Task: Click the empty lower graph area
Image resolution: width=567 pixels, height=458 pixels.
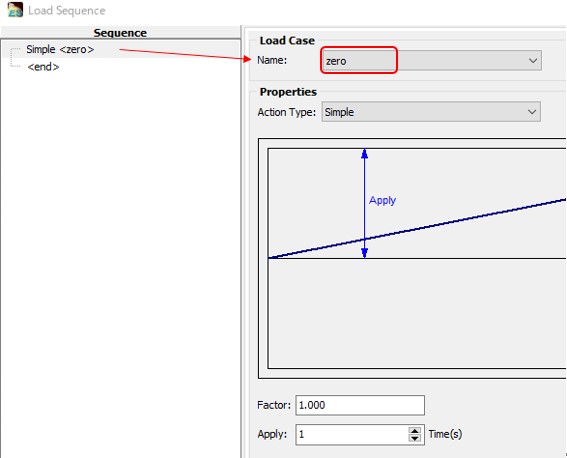Action: (x=417, y=313)
